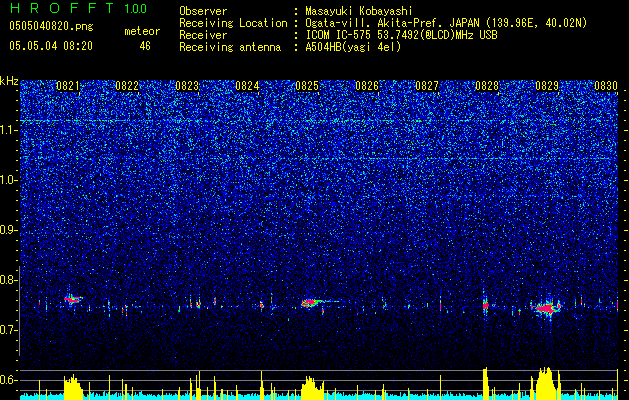Click the vertical echo burst at 0828

pyautogui.click(x=486, y=306)
